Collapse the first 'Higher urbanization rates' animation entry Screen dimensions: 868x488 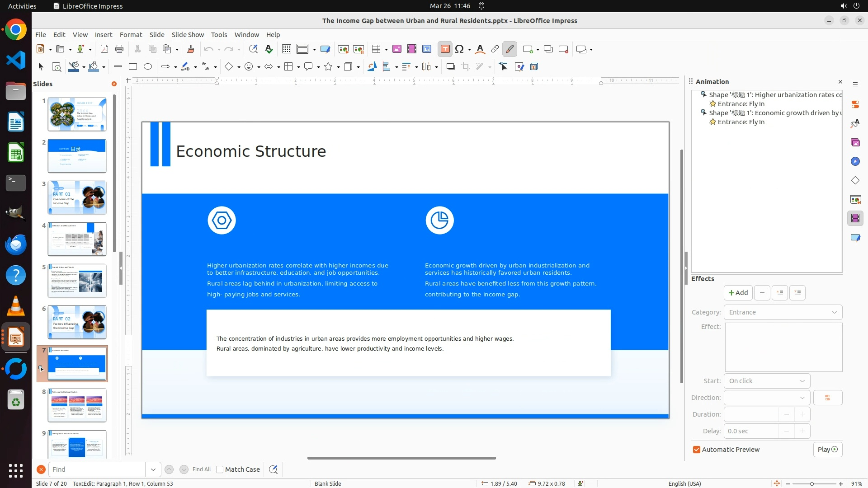[703, 95]
